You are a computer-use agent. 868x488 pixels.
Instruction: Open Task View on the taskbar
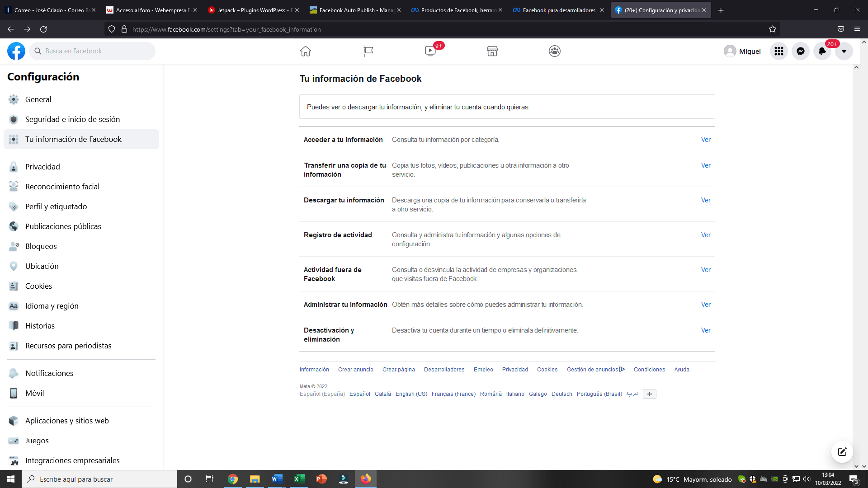[x=210, y=479]
